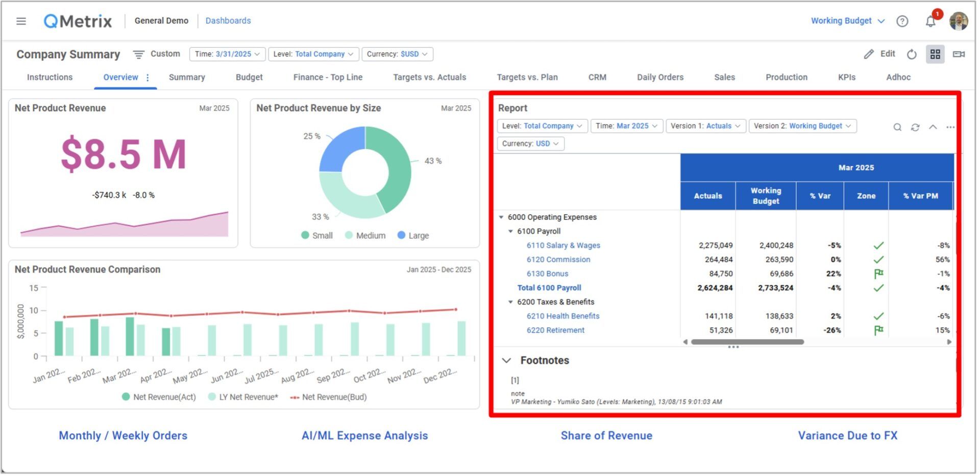This screenshot has height=476, width=980.
Task: Open the AI/ML Expense Analysis link
Action: click(364, 436)
